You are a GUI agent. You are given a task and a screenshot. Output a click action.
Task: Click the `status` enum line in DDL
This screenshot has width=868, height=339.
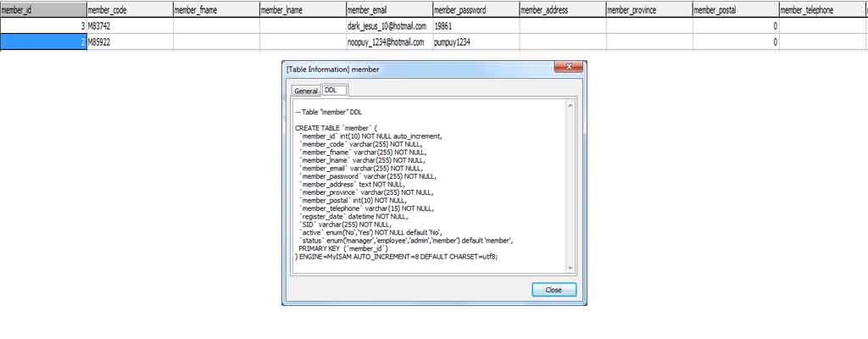(x=407, y=241)
